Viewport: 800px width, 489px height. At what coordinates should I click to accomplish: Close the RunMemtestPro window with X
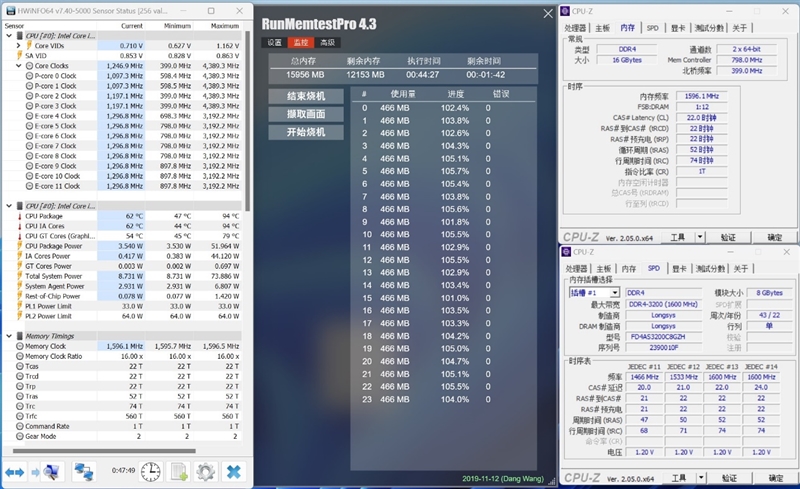(x=548, y=14)
